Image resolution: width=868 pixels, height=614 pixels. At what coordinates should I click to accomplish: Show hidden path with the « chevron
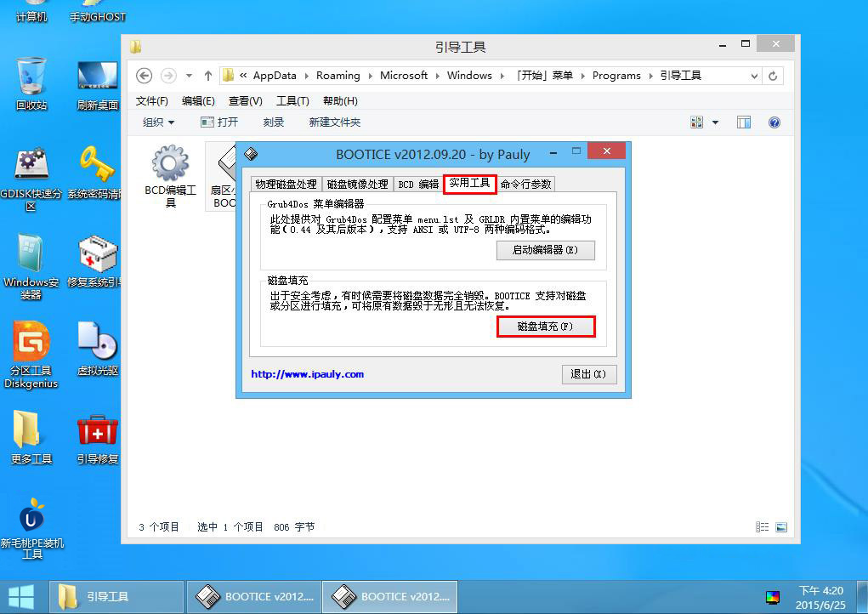tap(243, 76)
